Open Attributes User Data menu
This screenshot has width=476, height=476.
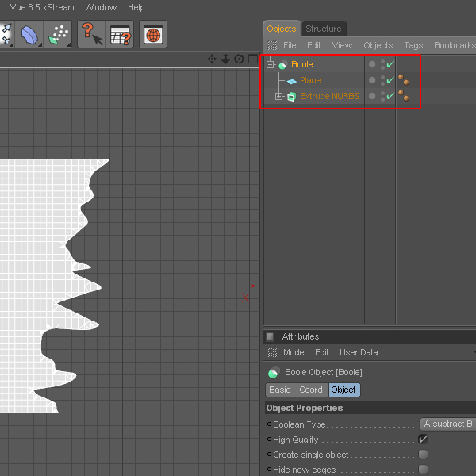tap(359, 352)
